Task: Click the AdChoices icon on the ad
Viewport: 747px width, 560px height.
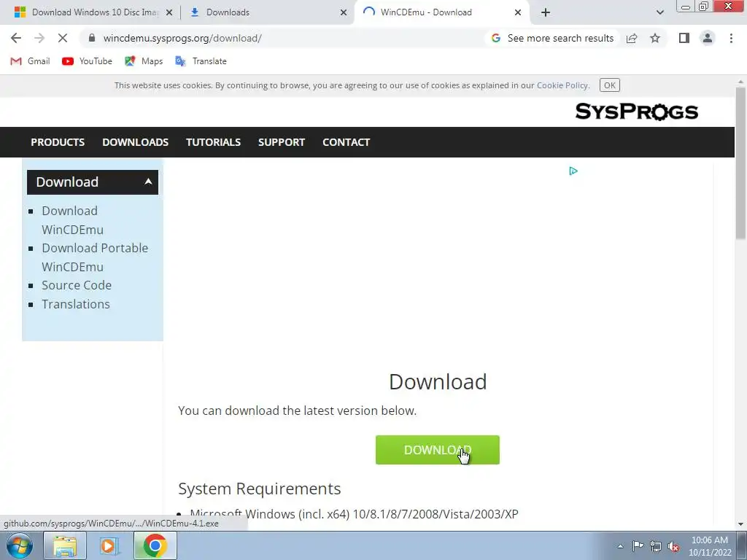Action: (573, 171)
